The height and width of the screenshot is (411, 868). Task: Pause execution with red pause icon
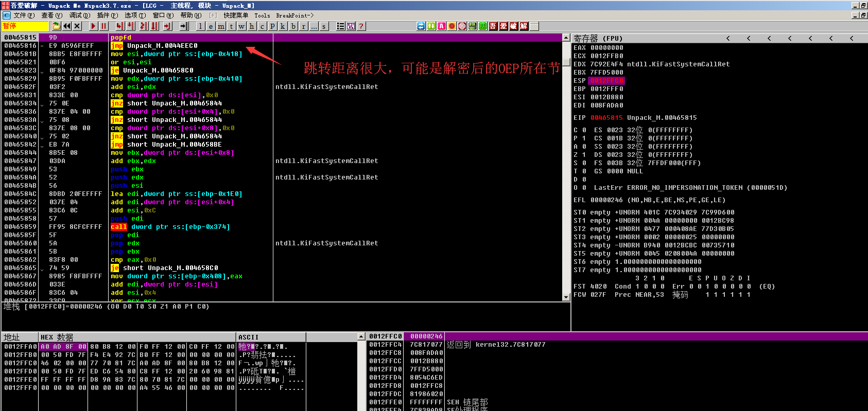click(x=103, y=26)
